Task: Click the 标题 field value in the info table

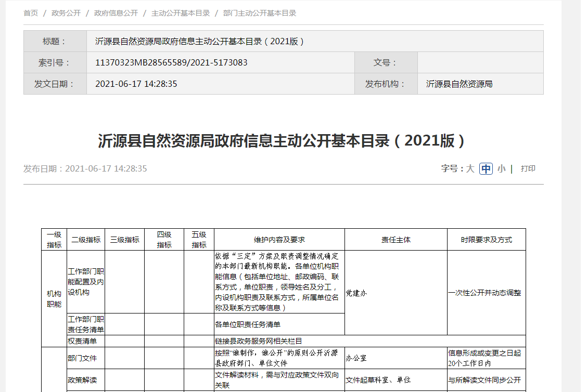Action: pos(200,41)
